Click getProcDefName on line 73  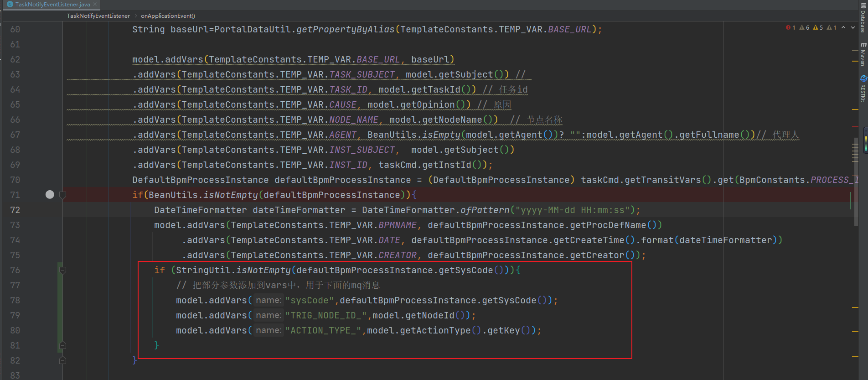coord(608,225)
